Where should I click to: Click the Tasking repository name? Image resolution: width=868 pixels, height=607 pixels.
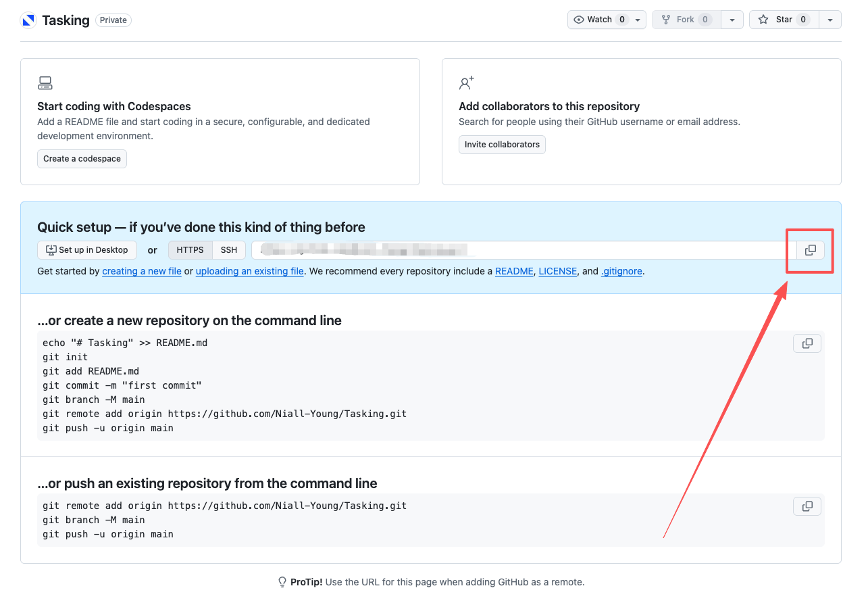(66, 20)
